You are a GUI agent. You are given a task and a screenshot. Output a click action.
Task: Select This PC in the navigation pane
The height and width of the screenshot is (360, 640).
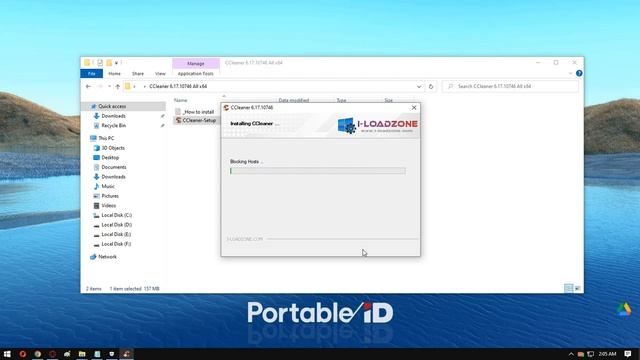106,138
